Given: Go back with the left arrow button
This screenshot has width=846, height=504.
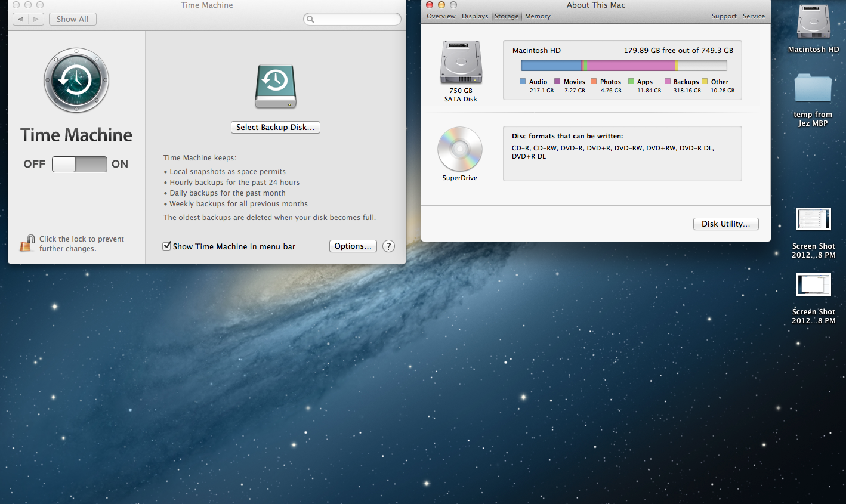Looking at the screenshot, I should (x=21, y=19).
